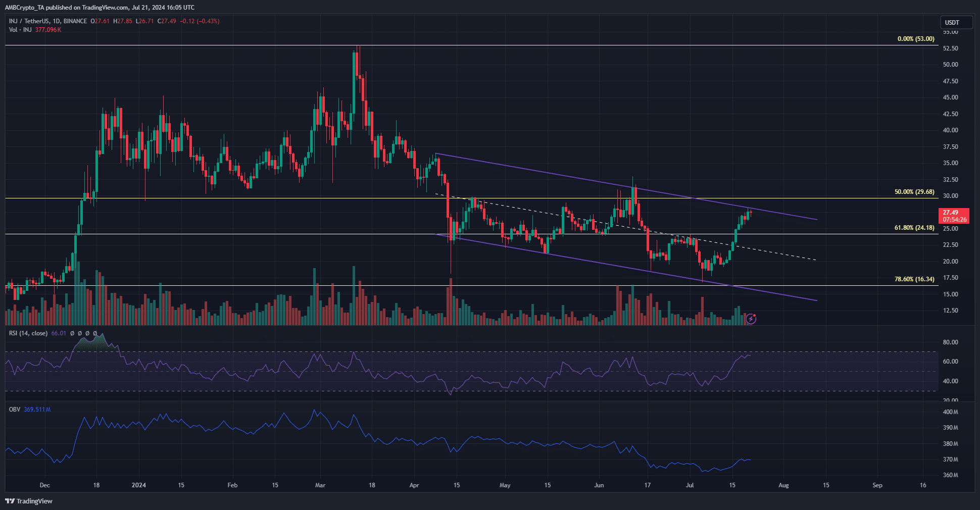Click the OBV indicator label
980x510 pixels.
tap(15, 410)
